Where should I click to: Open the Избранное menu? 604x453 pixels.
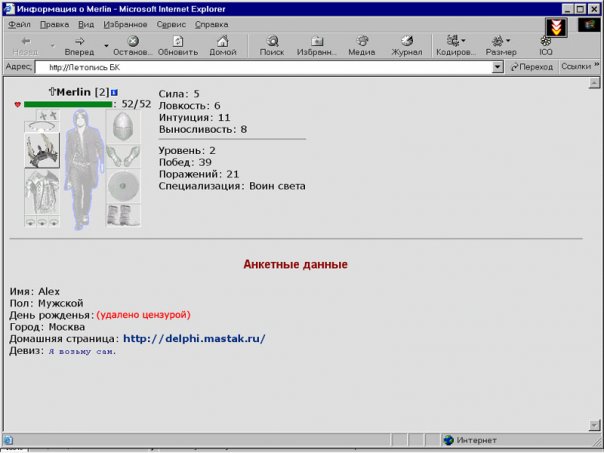pyautogui.click(x=125, y=24)
